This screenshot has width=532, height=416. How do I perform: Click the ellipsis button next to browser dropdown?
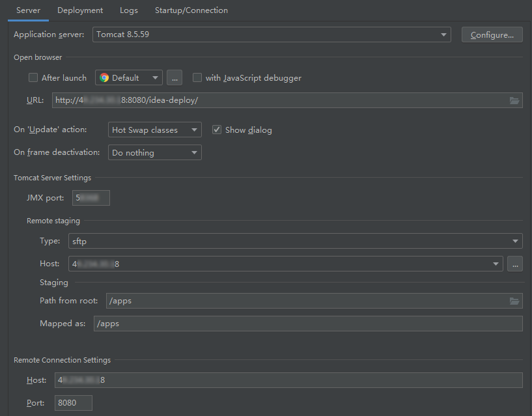(x=174, y=78)
